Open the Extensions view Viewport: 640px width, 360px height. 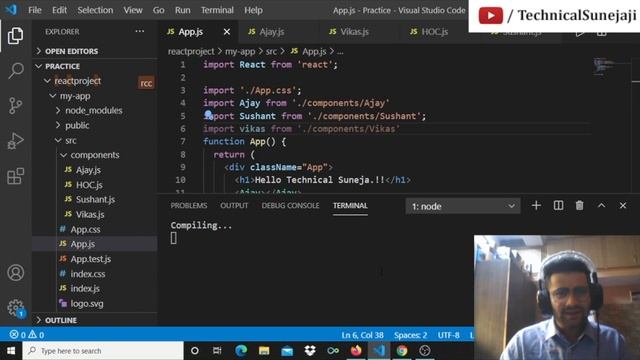[16, 176]
